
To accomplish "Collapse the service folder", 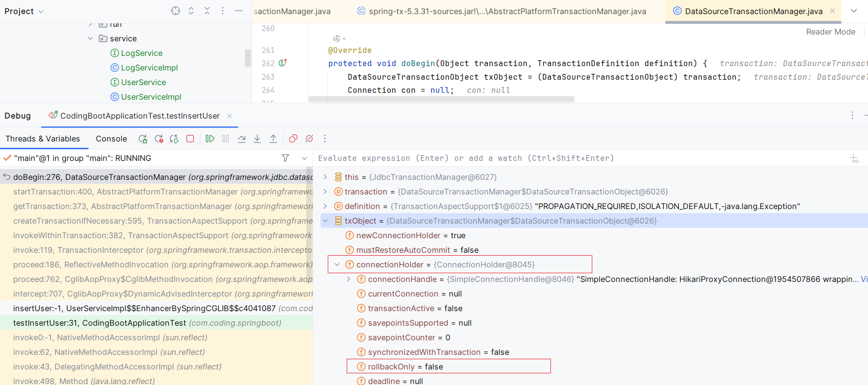I will tap(90, 38).
